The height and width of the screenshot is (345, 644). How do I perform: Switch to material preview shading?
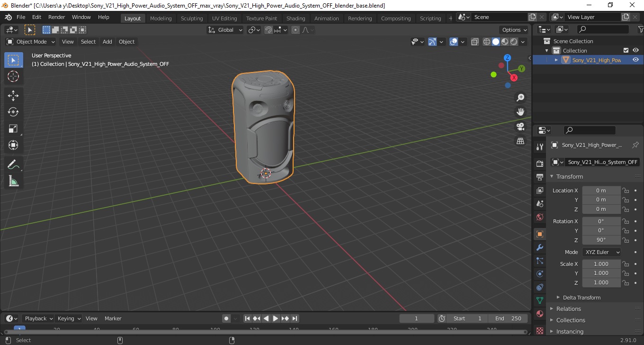click(x=505, y=42)
